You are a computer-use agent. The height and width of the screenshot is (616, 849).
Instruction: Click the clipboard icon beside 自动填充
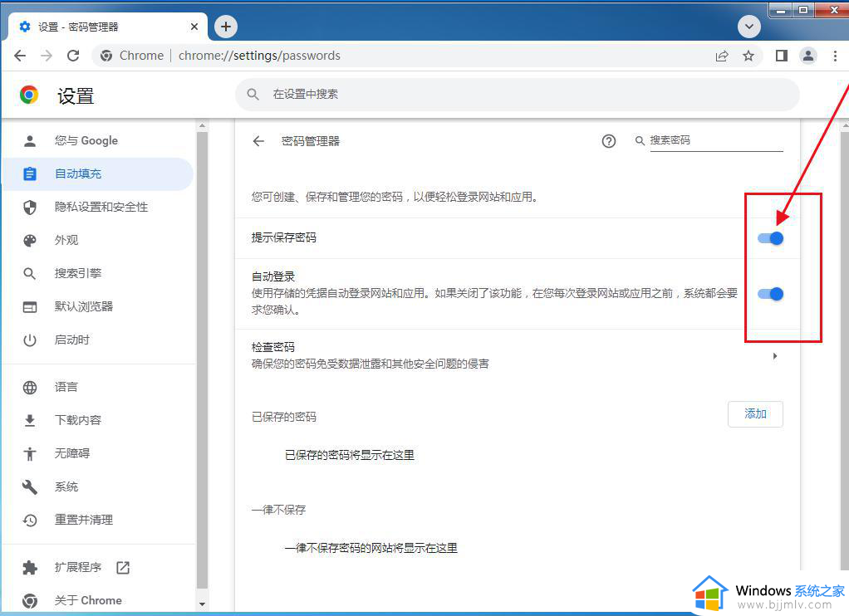(x=30, y=174)
